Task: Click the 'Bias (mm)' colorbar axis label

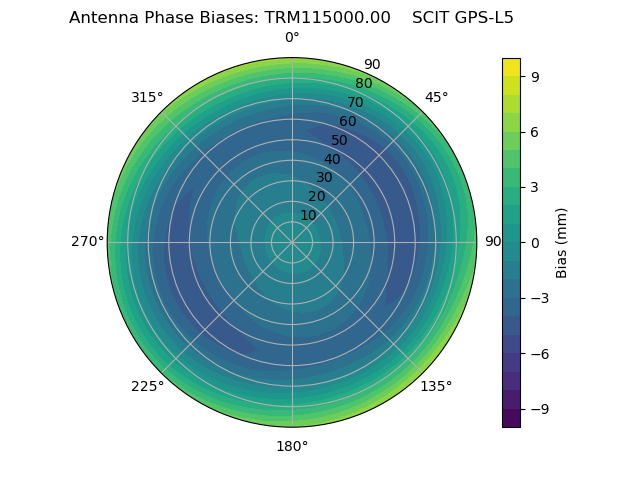Action: (x=562, y=243)
